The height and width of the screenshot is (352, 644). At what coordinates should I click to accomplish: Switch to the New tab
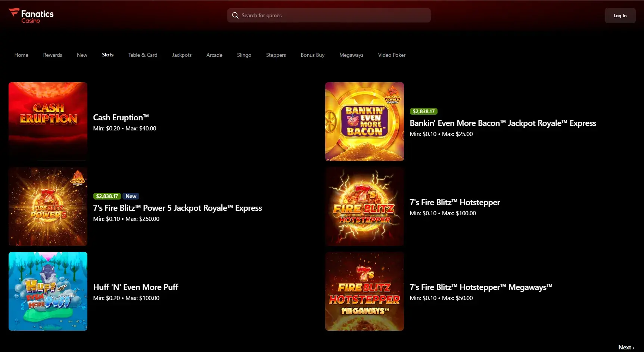point(82,55)
